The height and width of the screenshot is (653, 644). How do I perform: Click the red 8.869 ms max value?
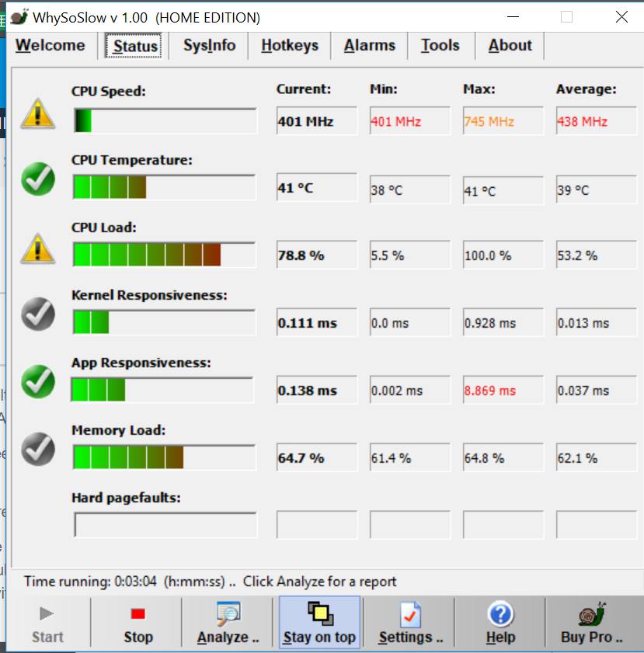[x=503, y=390]
